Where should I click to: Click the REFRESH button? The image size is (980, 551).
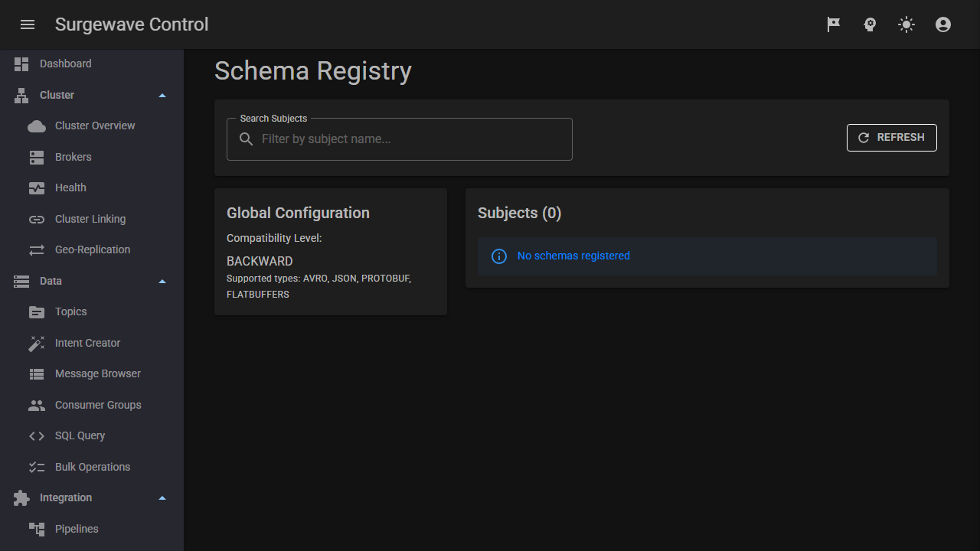coord(892,138)
